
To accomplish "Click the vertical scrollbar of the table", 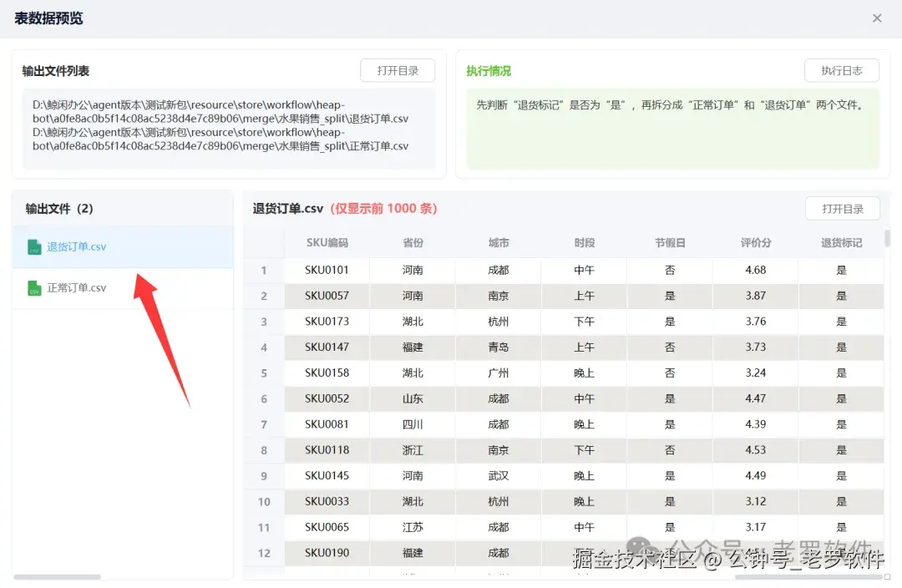I will click(x=888, y=238).
